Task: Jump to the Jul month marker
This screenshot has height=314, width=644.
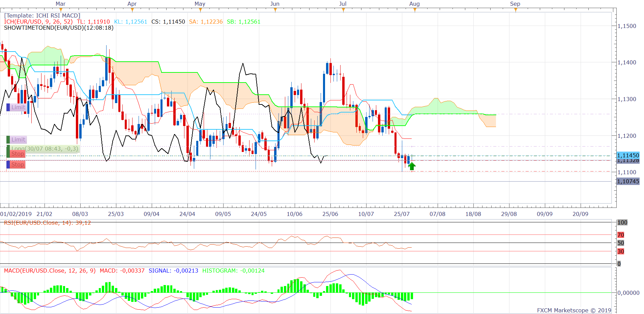Action: point(343,4)
